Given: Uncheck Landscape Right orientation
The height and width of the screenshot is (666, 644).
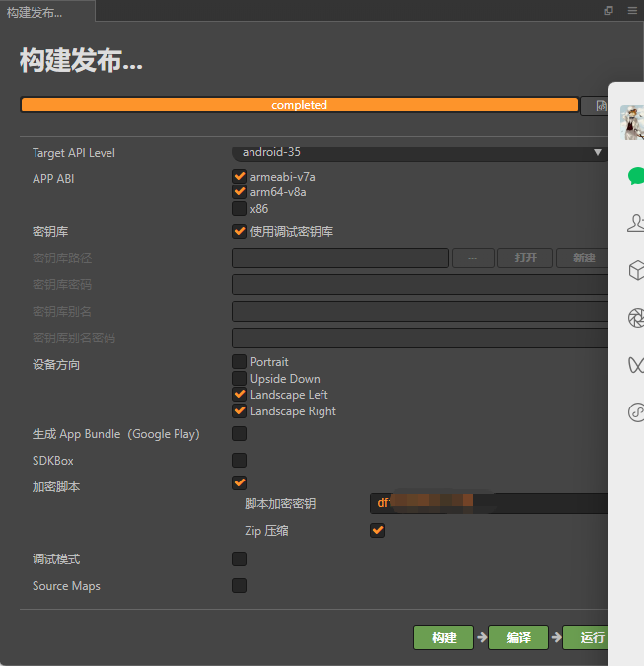Looking at the screenshot, I should [x=239, y=410].
